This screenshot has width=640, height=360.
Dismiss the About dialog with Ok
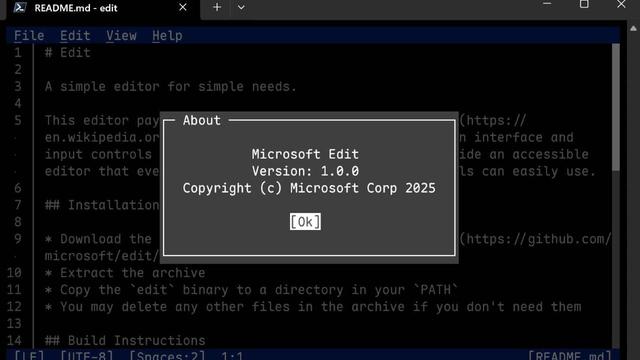click(305, 222)
